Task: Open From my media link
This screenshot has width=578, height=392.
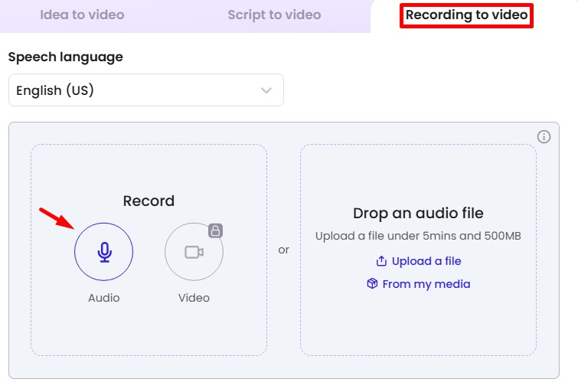Action: click(426, 284)
